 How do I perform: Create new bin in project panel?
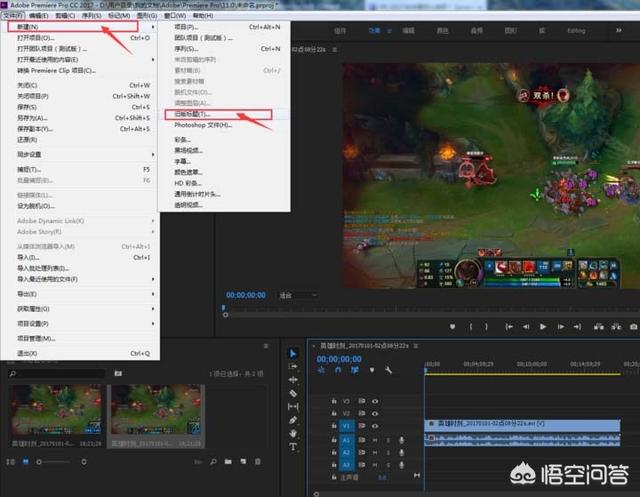coord(228,462)
